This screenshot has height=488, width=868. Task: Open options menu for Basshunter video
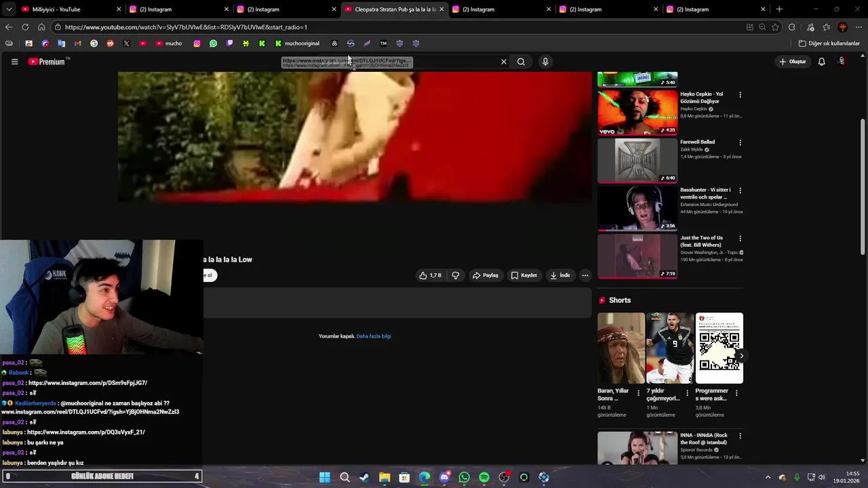pyautogui.click(x=740, y=190)
